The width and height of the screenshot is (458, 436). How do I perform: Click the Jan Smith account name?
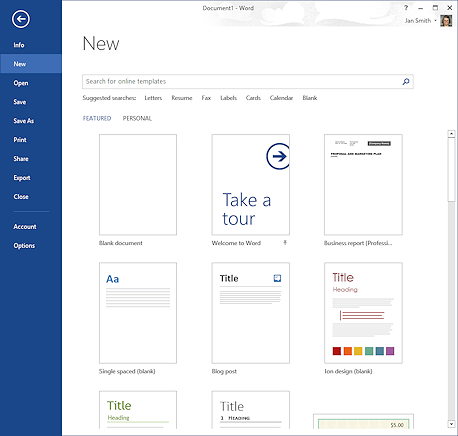click(x=418, y=21)
